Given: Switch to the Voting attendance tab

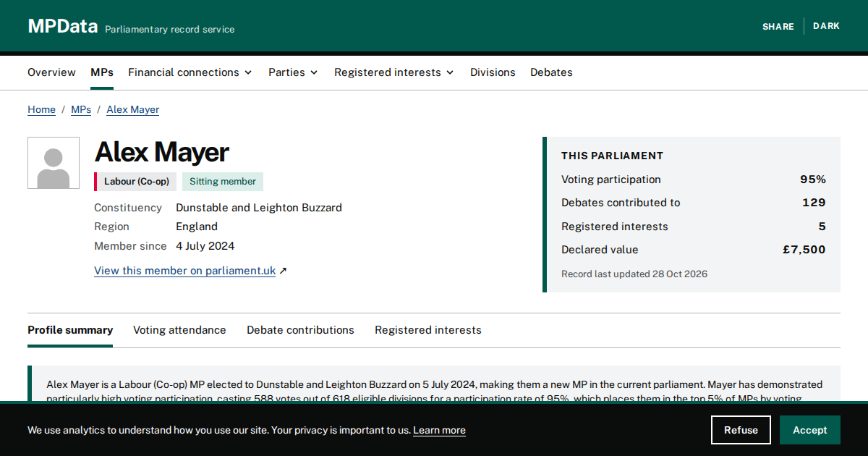Looking at the screenshot, I should pyautogui.click(x=179, y=330).
